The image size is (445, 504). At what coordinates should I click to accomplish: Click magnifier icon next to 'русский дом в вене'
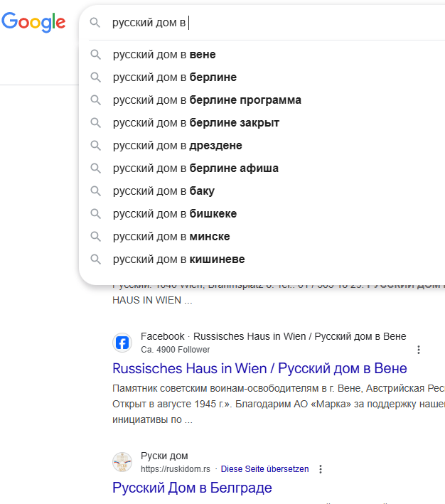pos(96,55)
